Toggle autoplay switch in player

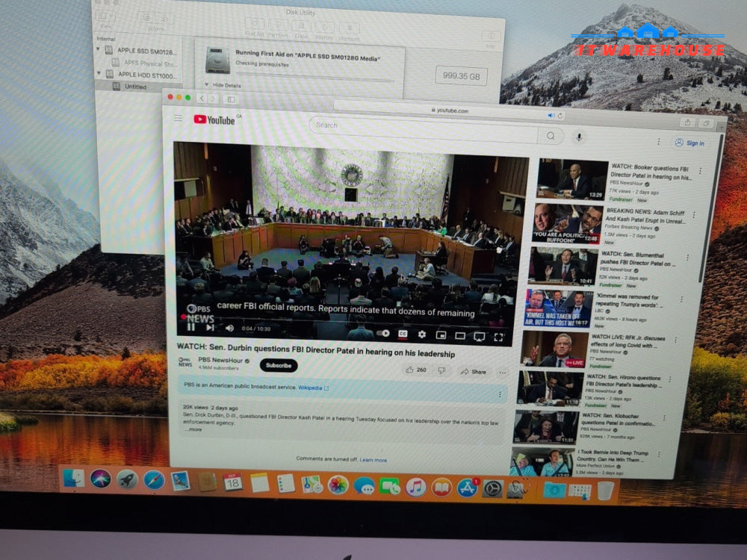click(383, 333)
